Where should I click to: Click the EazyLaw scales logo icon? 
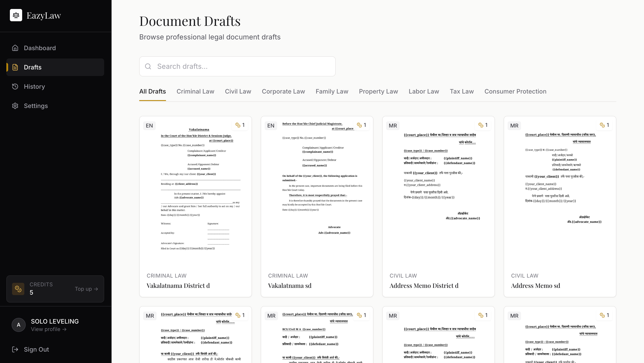(16, 15)
